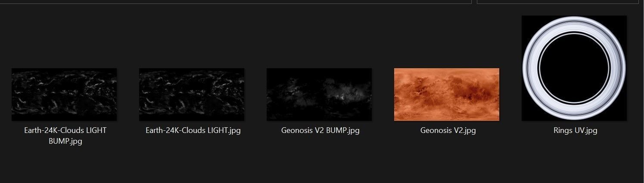
Task: Focus the long address box at top
Action: point(236,2)
